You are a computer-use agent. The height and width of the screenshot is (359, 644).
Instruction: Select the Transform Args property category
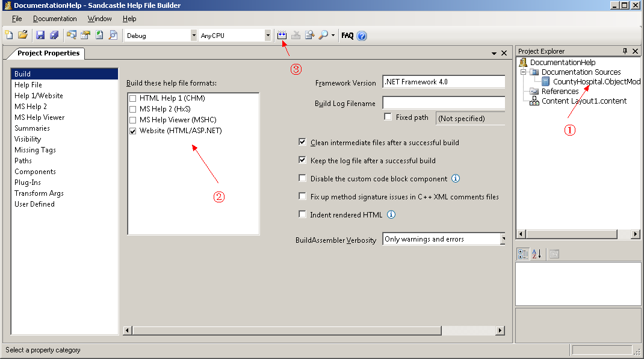[64, 193]
